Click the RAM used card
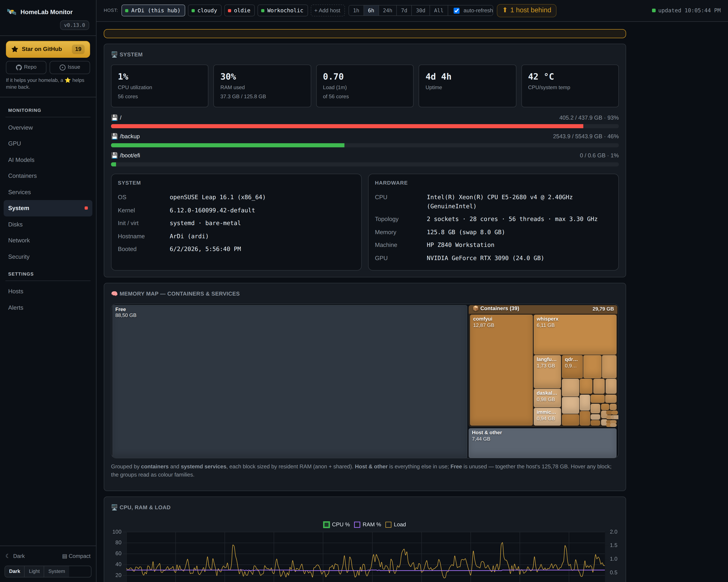This screenshot has height=582, width=728. (262, 86)
